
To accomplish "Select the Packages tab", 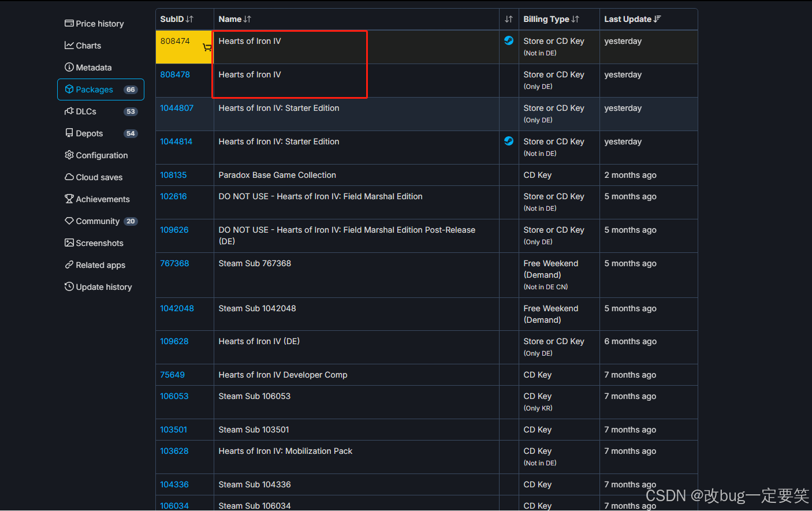I will tap(100, 89).
